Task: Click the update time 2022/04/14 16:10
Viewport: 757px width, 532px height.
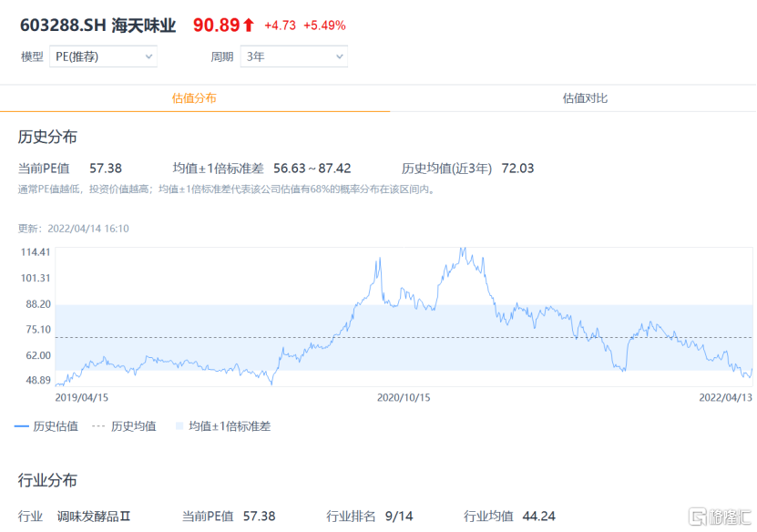Action: coord(88,229)
